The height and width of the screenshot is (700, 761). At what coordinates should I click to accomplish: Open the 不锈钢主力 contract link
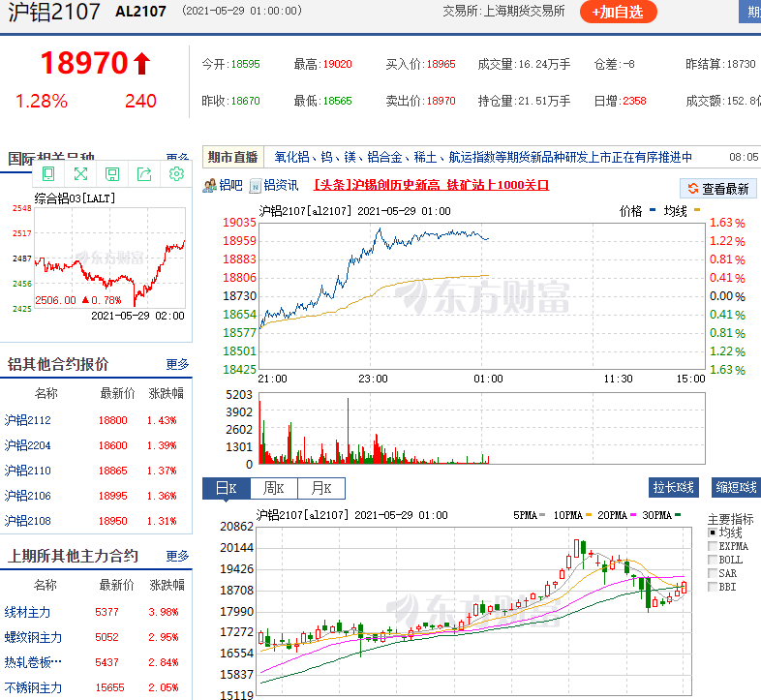pyautogui.click(x=33, y=688)
